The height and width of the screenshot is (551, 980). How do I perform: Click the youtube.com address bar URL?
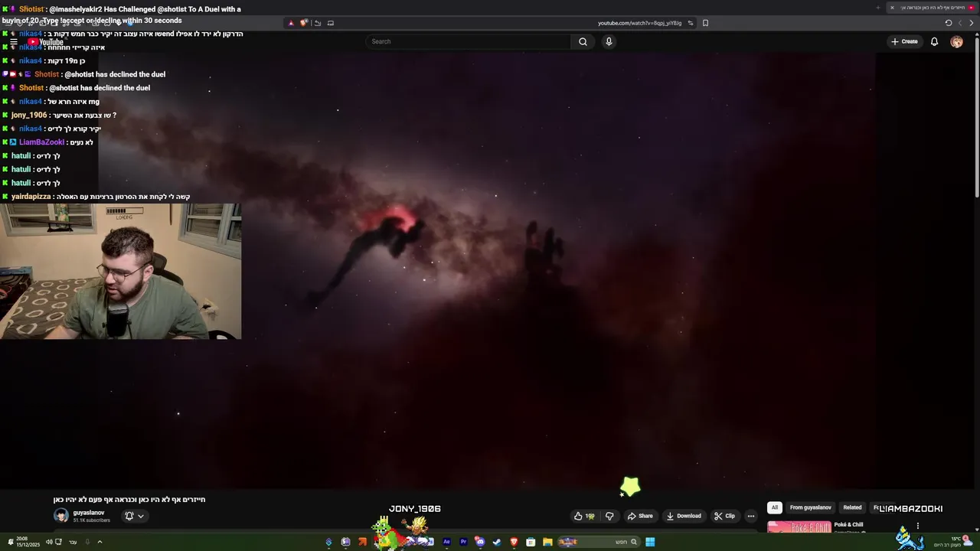pyautogui.click(x=639, y=23)
